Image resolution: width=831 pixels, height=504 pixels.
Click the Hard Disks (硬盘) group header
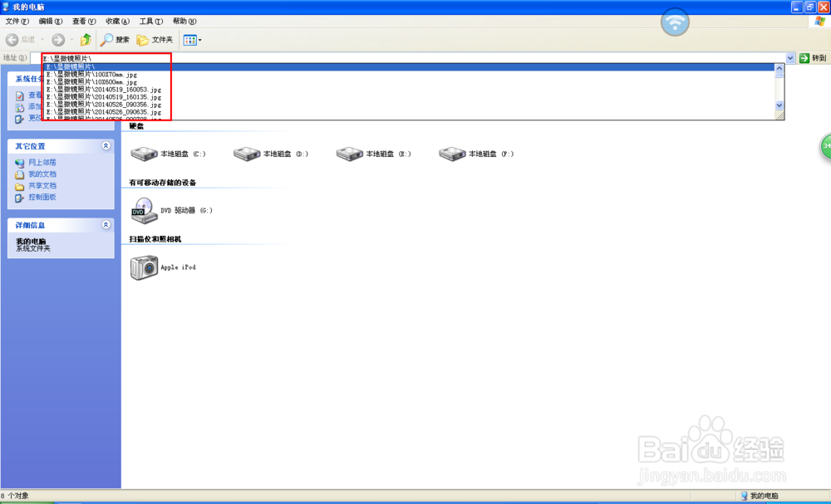click(137, 126)
